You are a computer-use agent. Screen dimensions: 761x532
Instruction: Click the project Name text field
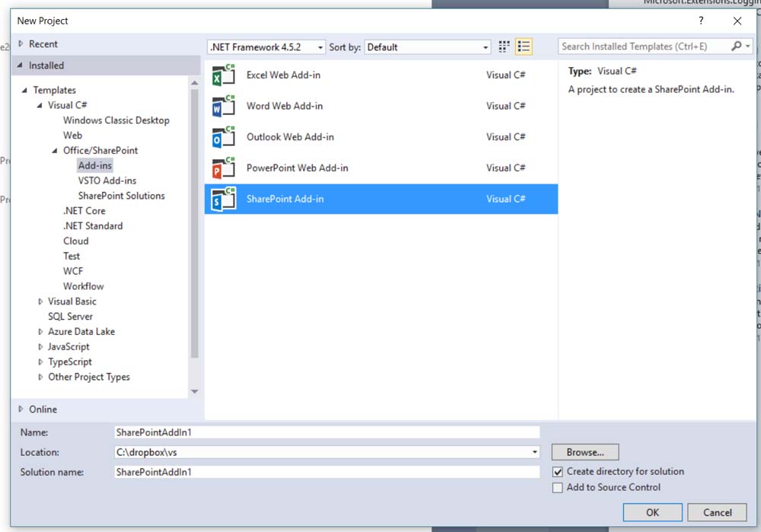pos(326,432)
